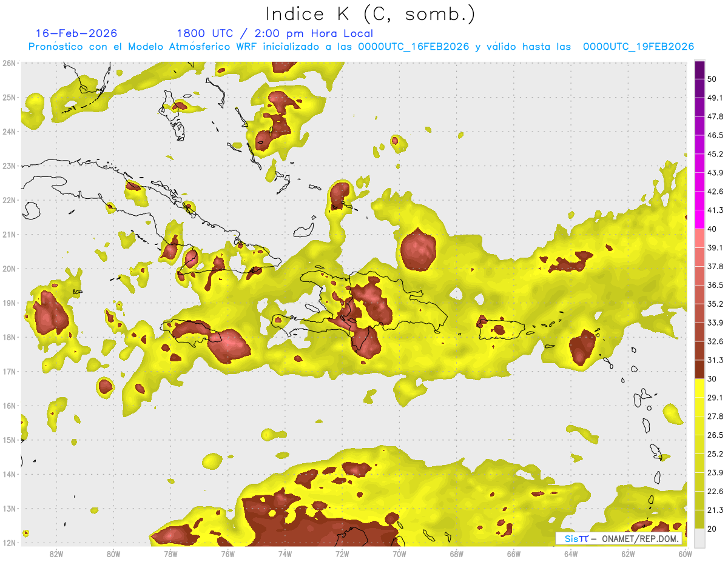Click the '18N' latitude label
Screen dimensions: 728x562
pos(9,337)
